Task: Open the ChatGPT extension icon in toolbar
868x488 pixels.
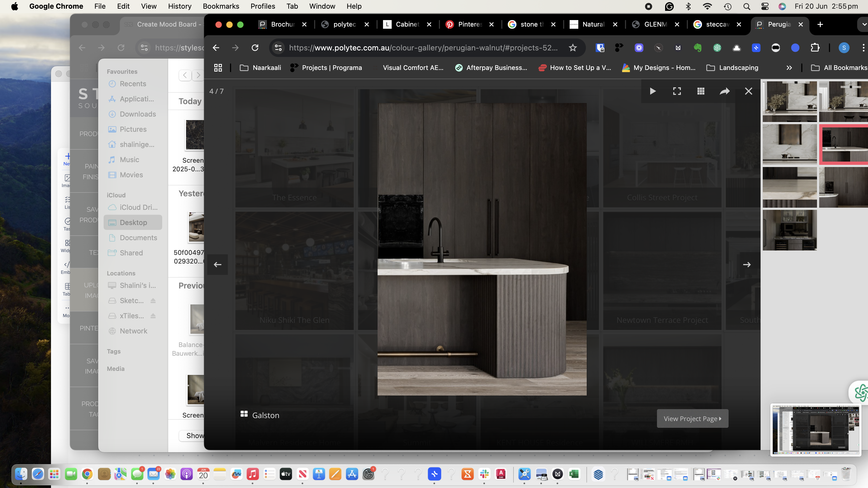Action: (717, 48)
